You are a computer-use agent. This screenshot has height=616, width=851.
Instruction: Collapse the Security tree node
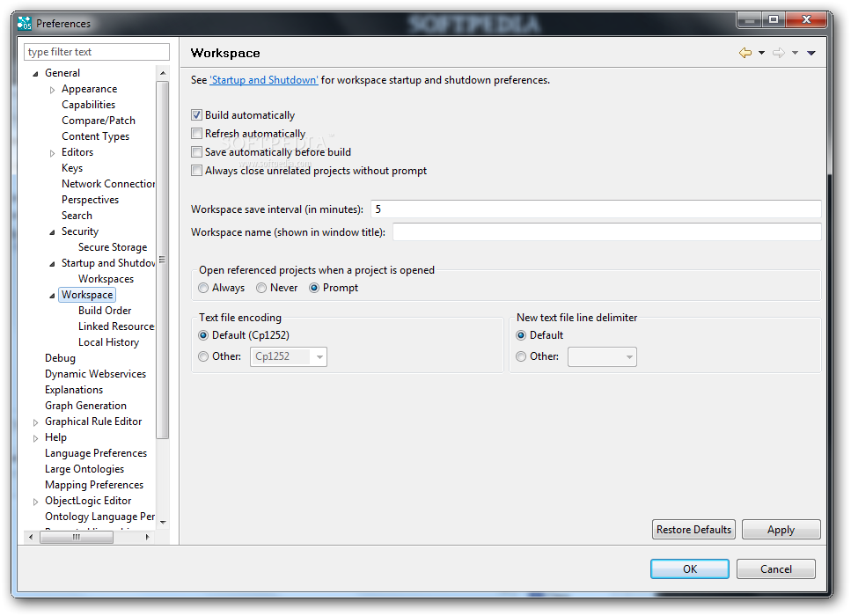(x=52, y=232)
